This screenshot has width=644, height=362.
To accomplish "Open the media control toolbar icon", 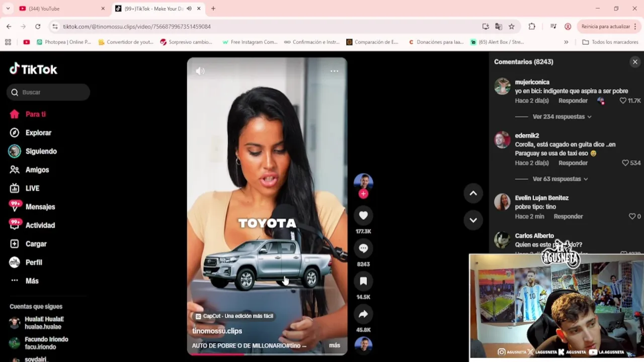I will (x=553, y=26).
